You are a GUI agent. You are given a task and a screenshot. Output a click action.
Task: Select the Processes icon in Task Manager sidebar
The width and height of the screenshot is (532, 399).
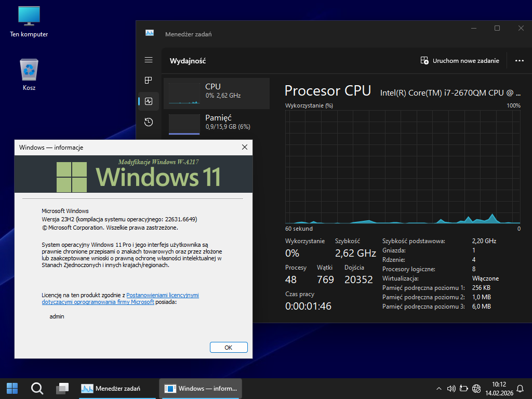click(149, 81)
